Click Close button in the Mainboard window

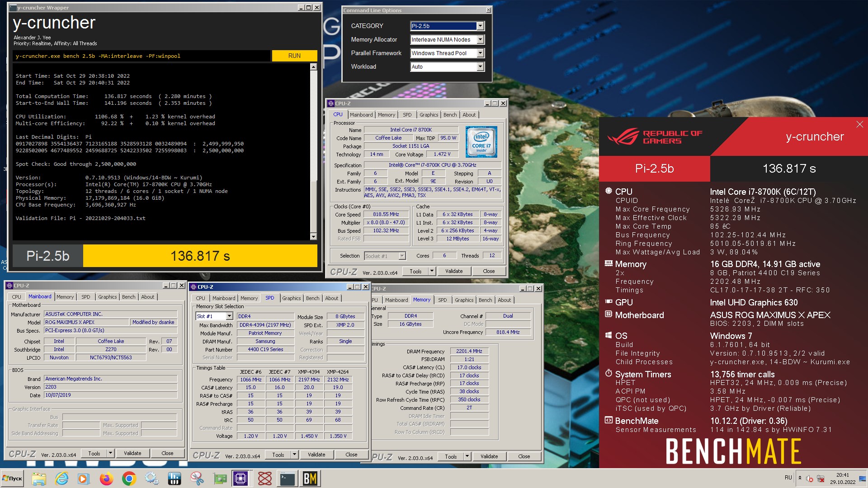pyautogui.click(x=167, y=453)
